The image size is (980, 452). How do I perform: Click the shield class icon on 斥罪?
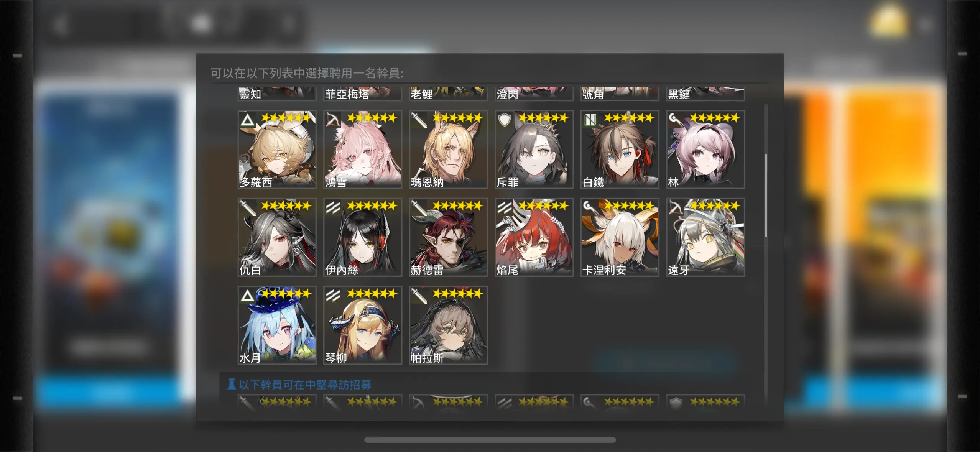505,120
